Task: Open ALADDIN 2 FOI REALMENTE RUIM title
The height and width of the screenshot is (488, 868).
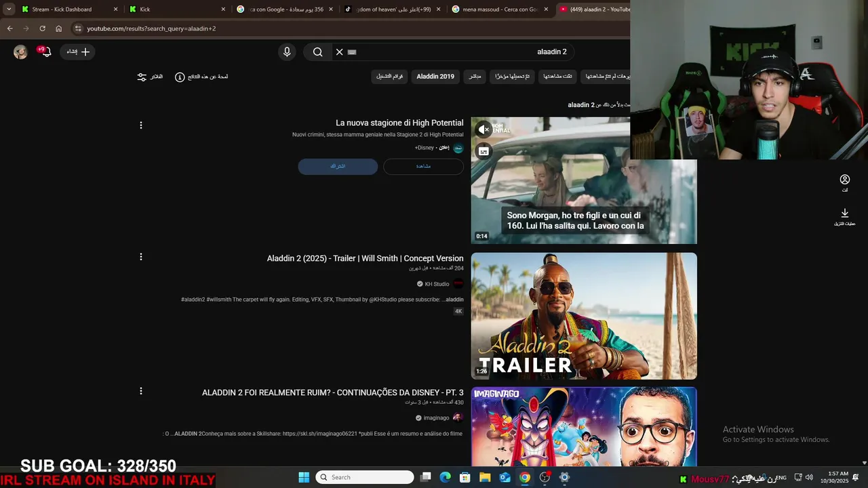Action: point(333,392)
